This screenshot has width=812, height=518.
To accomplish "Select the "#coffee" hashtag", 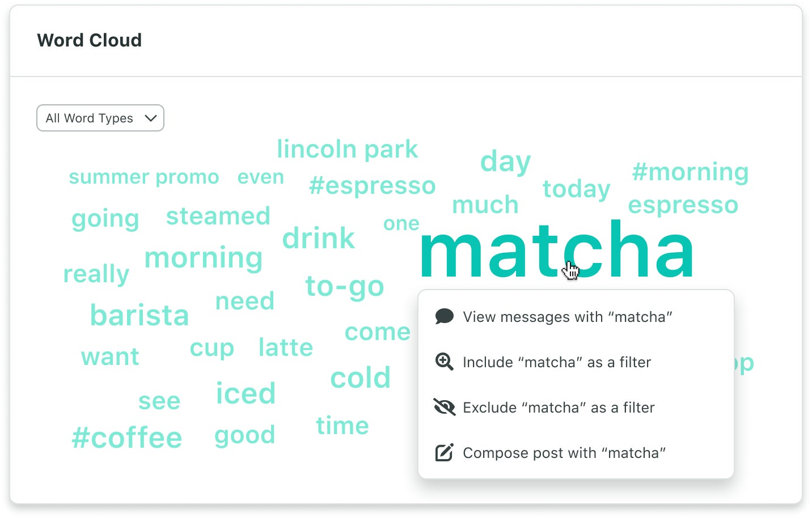I will (126, 436).
